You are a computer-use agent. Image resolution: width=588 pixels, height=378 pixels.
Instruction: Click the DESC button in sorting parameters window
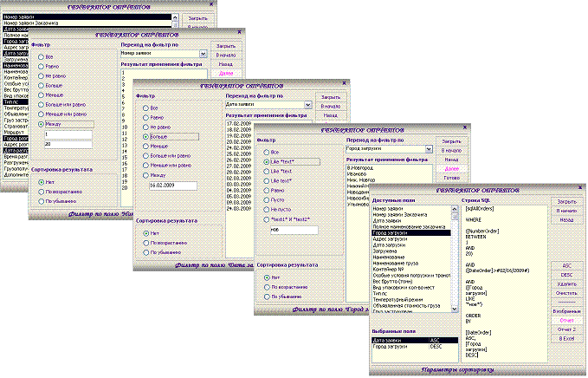[566, 275]
